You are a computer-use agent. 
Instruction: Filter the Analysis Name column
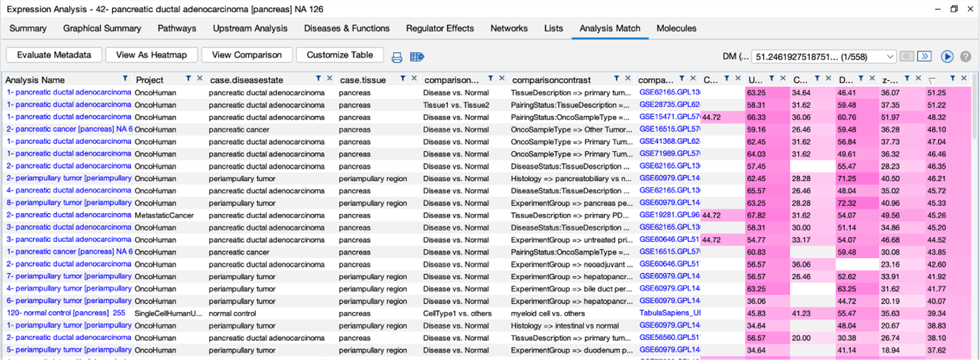pyautogui.click(x=125, y=78)
